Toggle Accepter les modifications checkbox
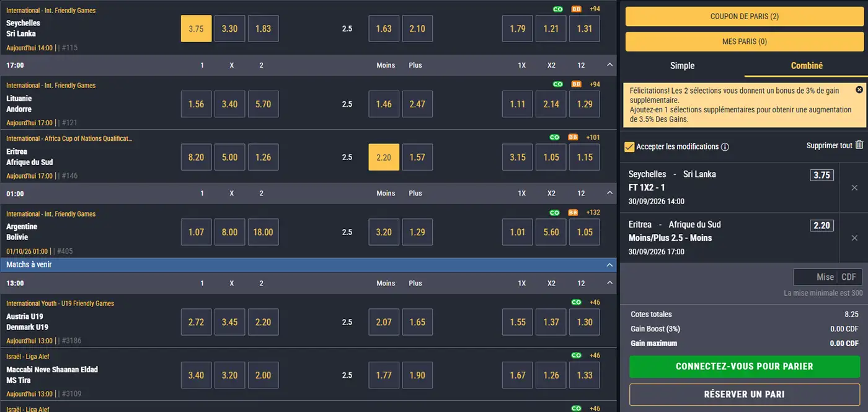This screenshot has height=412, width=868. pos(629,147)
